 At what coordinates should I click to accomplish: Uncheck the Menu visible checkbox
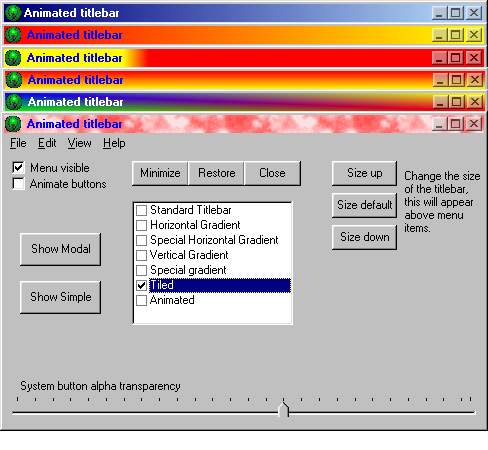tap(18, 167)
